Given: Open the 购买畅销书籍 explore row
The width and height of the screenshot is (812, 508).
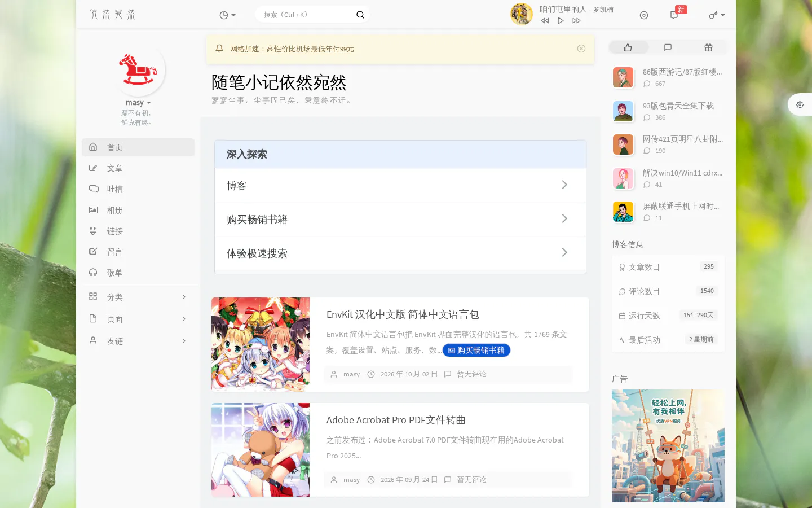Looking at the screenshot, I should (x=400, y=219).
